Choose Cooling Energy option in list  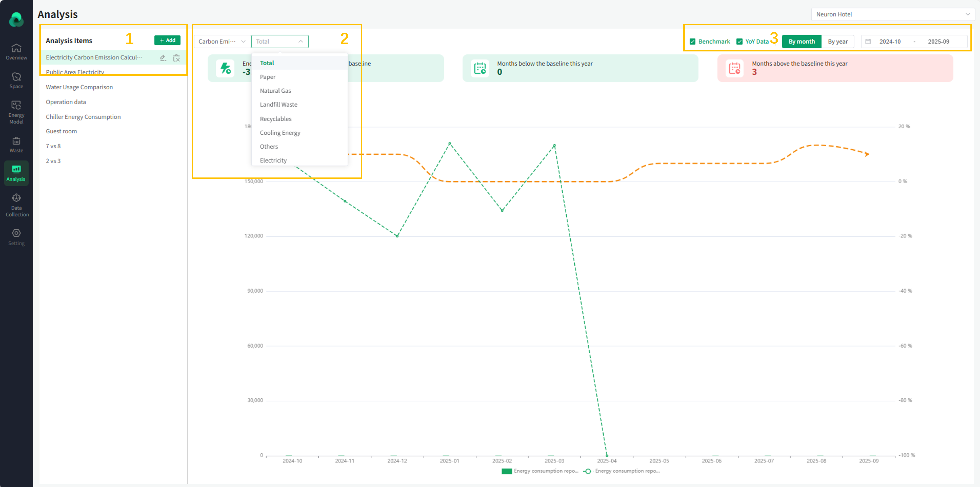280,133
